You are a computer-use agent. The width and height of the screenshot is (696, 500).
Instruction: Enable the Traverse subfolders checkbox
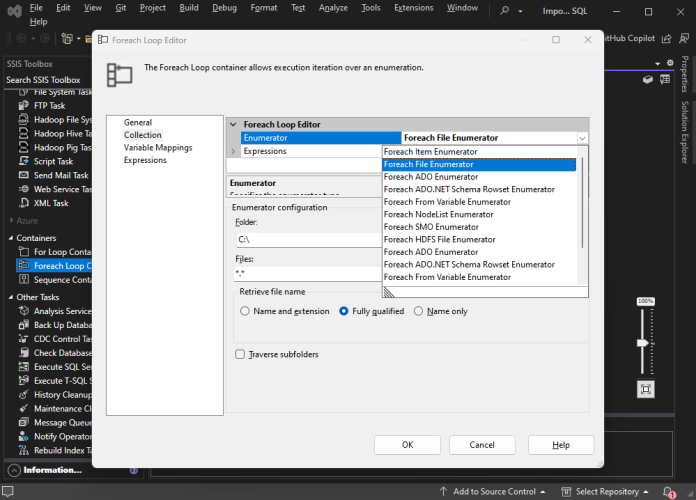pyautogui.click(x=240, y=354)
